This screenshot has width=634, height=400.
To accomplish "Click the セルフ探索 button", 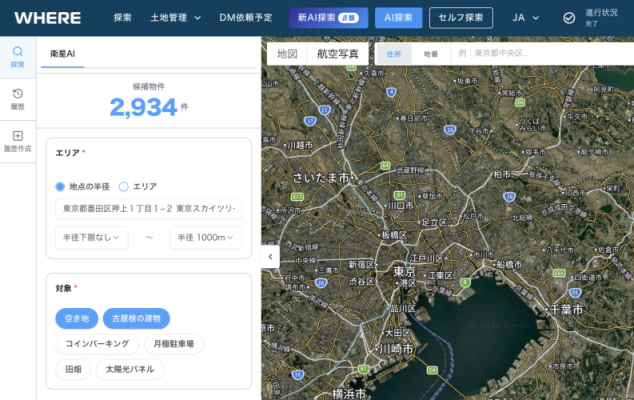I will [x=461, y=18].
